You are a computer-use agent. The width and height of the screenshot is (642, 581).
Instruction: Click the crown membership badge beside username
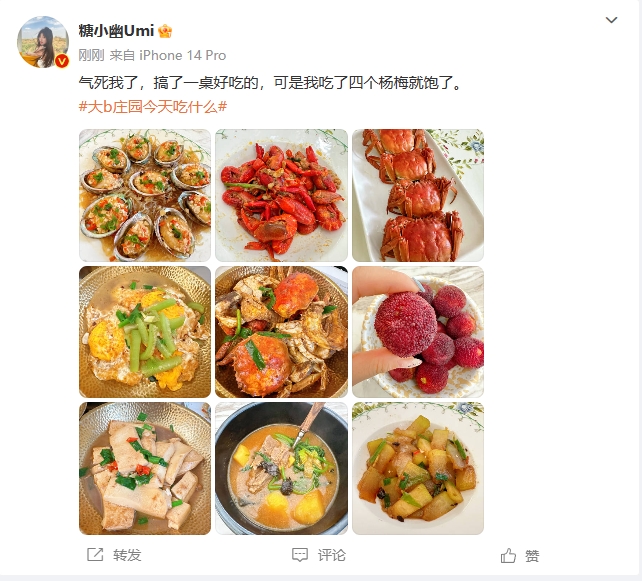pyautogui.click(x=165, y=31)
